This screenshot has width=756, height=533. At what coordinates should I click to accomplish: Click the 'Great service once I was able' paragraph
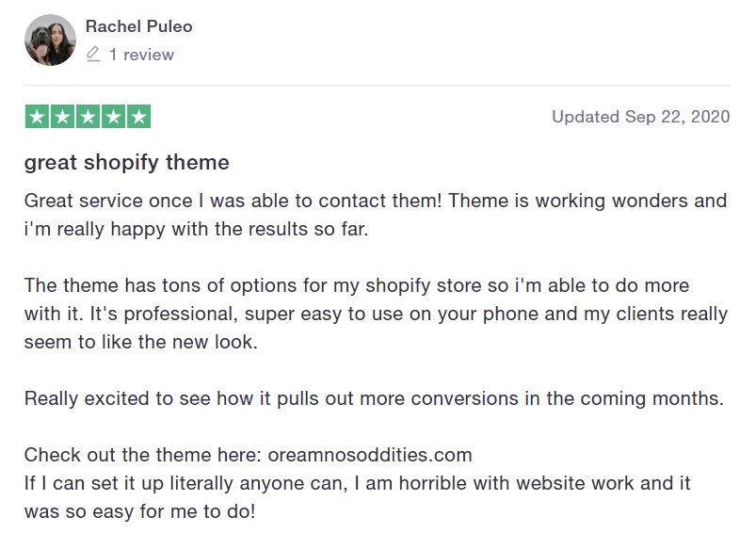pyautogui.click(x=376, y=215)
